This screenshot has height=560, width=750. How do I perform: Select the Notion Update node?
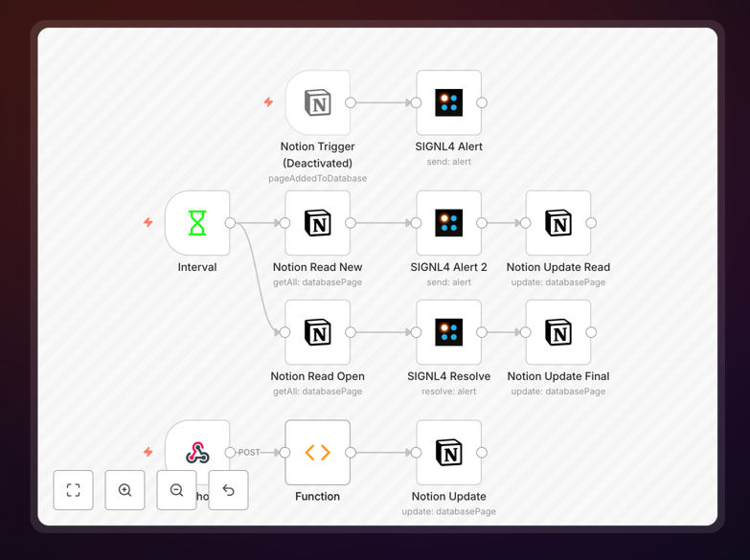pos(448,453)
